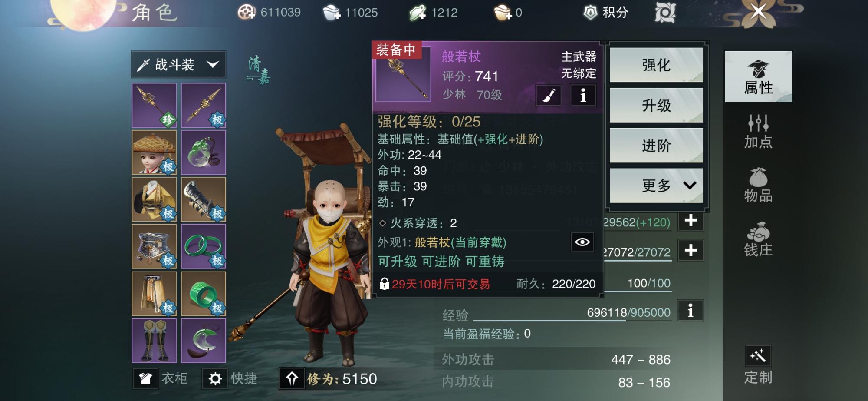The width and height of the screenshot is (868, 401).
Task: Click the 修为 upgrade arrow icon
Action: coord(292,378)
